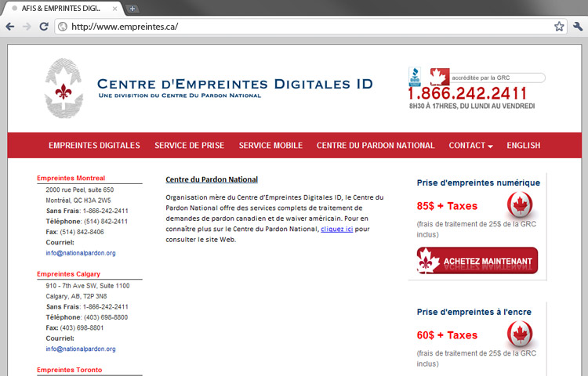Select the AFIS & EMPREINTES browser tab
This screenshot has height=376, width=588.
click(x=63, y=8)
